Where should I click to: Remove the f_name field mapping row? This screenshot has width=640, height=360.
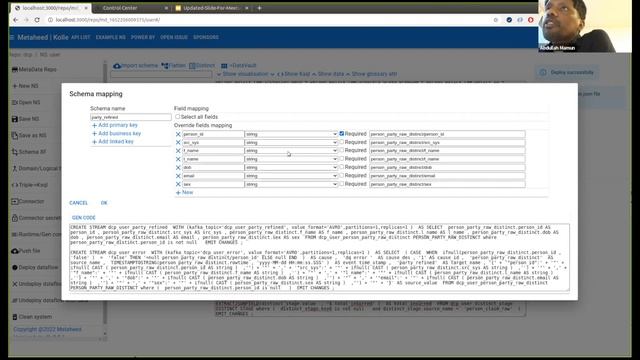[178, 151]
